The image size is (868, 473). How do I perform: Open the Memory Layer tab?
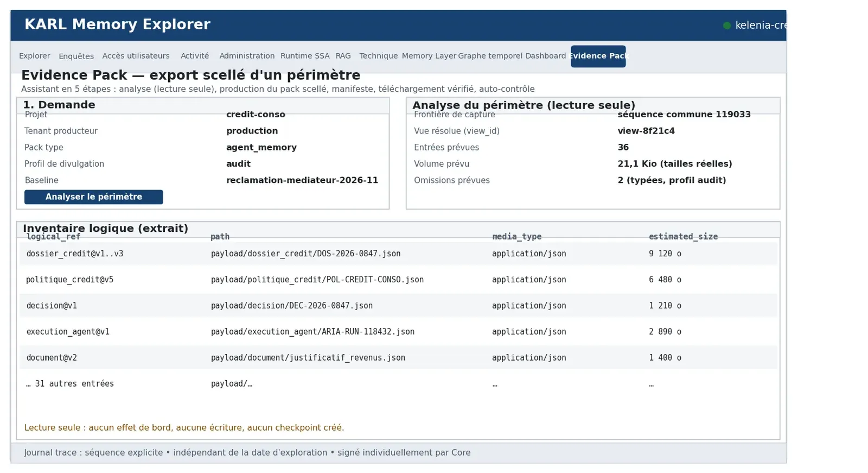pyautogui.click(x=429, y=56)
